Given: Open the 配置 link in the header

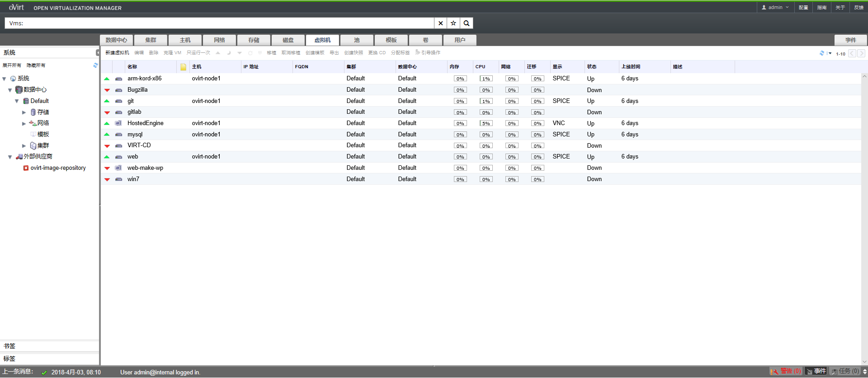Looking at the screenshot, I should point(803,7).
